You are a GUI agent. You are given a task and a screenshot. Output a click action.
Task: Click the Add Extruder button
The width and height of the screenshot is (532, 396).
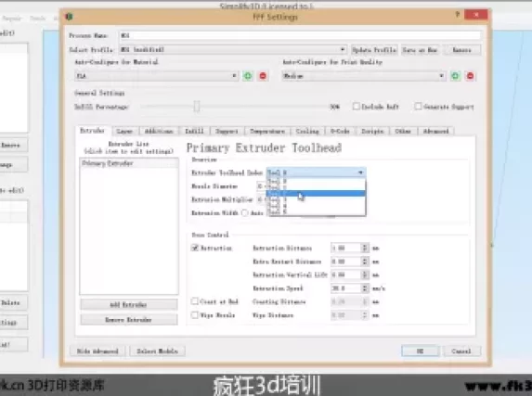(x=129, y=304)
